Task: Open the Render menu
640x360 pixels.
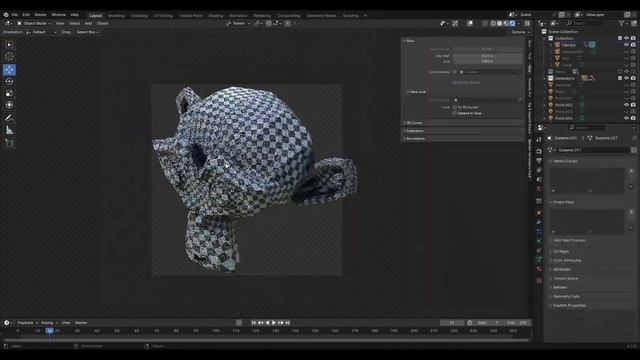Action: [40, 15]
